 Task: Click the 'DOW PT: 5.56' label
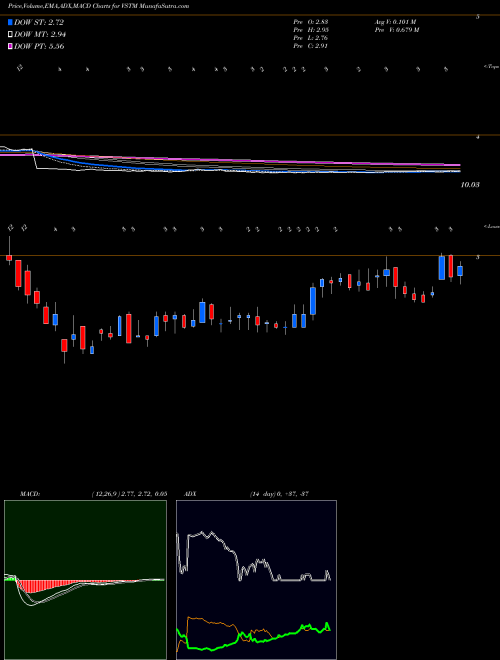point(39,46)
